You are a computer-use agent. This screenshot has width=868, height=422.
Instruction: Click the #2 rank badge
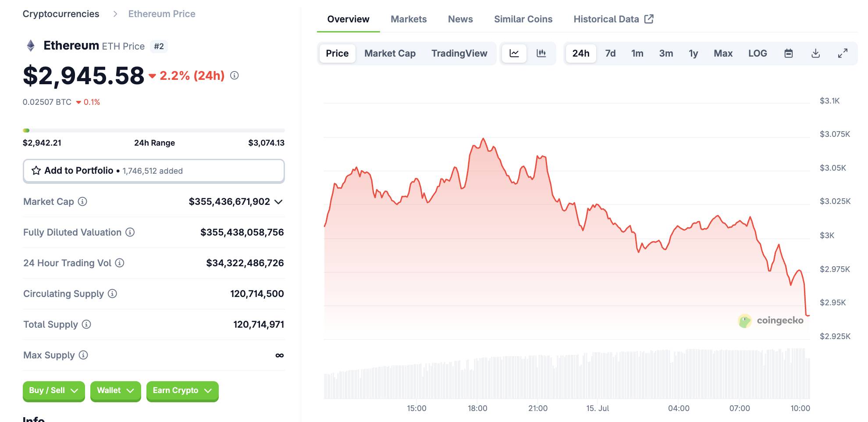[x=159, y=46]
